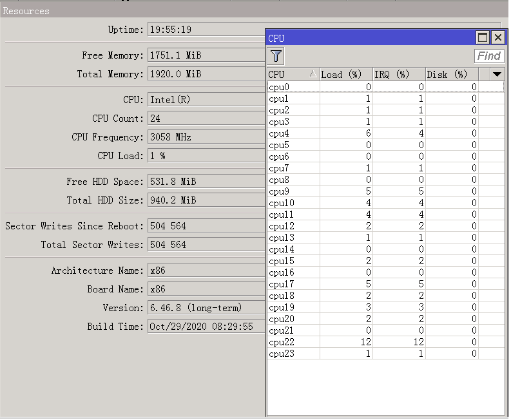
Task: Sort by IRQ (%) column header
Action: click(398, 75)
